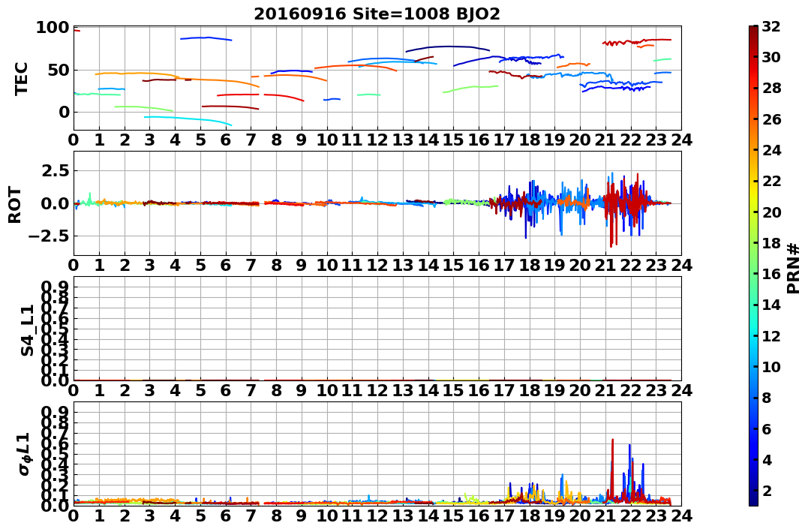Click the 2.5 tick on ROT axis

[x=55, y=170]
